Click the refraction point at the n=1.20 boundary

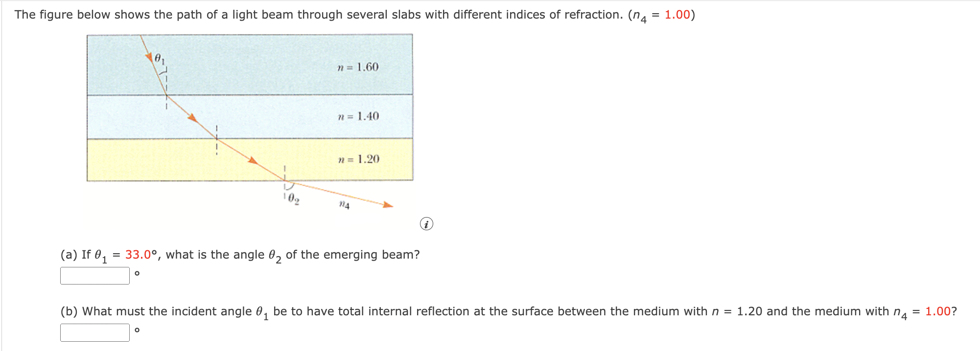tap(284, 181)
